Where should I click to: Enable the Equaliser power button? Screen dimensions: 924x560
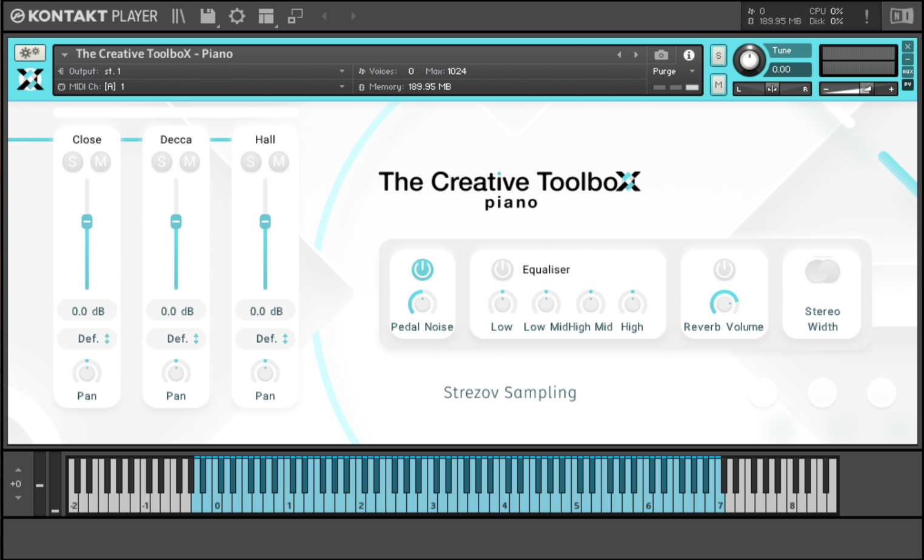point(502,269)
